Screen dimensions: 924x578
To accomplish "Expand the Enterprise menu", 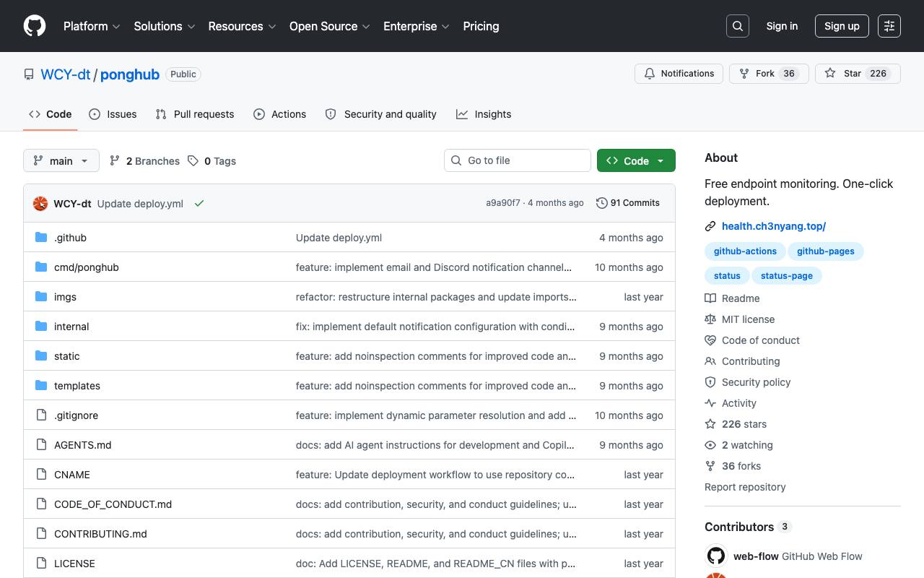I will tap(417, 26).
